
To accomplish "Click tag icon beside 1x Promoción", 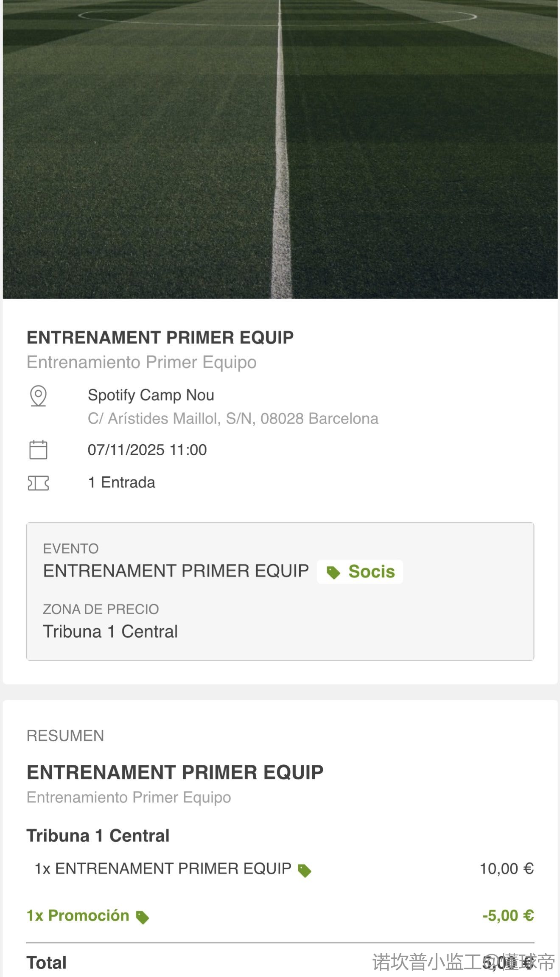I will pyautogui.click(x=142, y=917).
